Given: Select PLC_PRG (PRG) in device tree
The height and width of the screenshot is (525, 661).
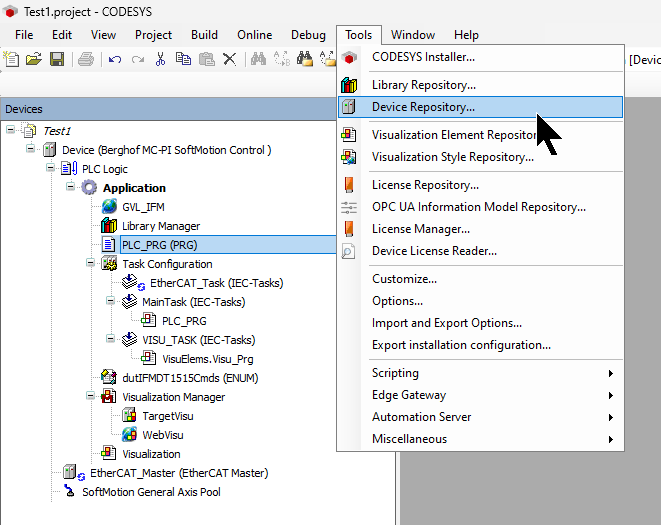Looking at the screenshot, I should click(159, 245).
